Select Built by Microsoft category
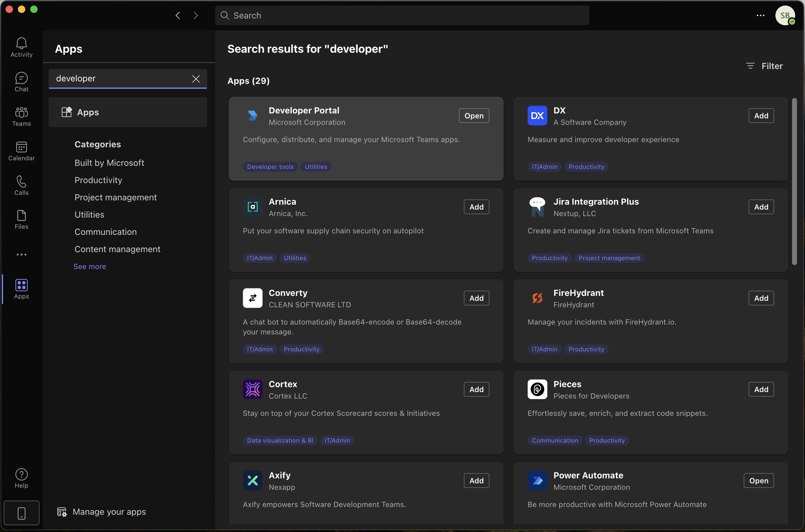This screenshot has height=532, width=805. tap(109, 163)
